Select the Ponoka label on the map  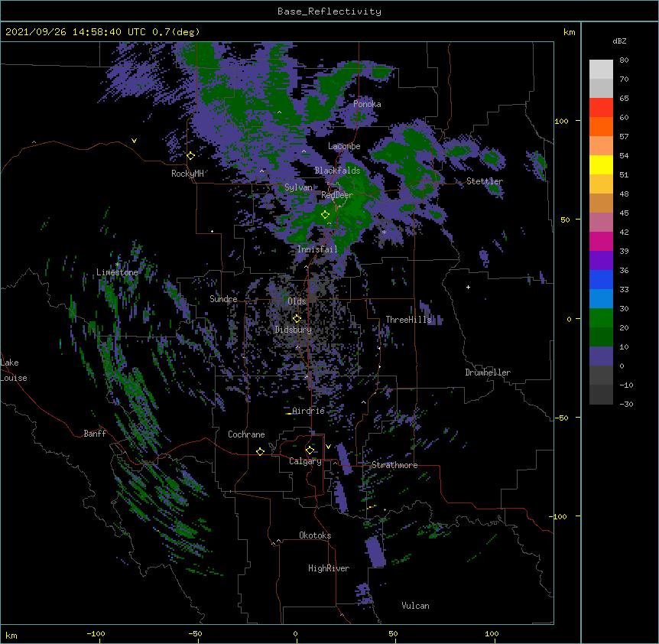click(x=367, y=104)
